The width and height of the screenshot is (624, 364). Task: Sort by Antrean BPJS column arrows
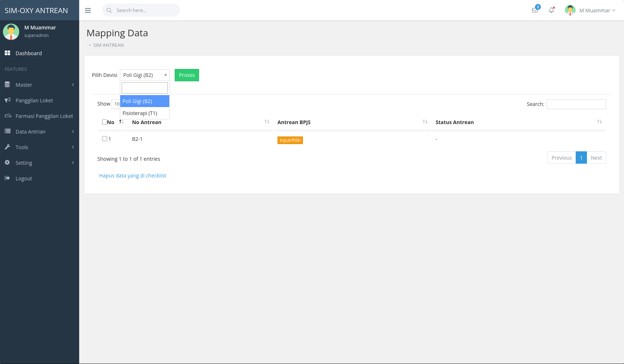(x=425, y=122)
